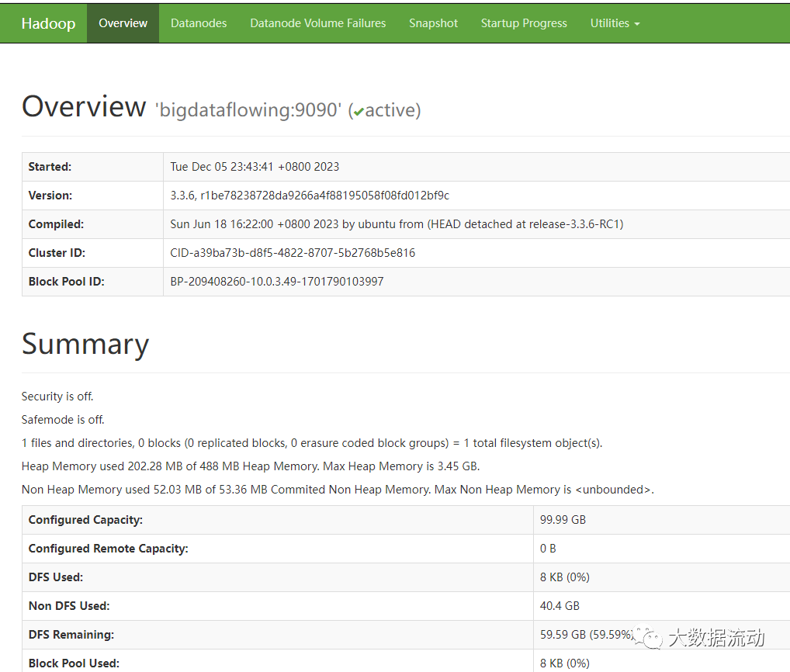This screenshot has width=790, height=672.
Task: Select the Overview navigation item
Action: tap(123, 23)
